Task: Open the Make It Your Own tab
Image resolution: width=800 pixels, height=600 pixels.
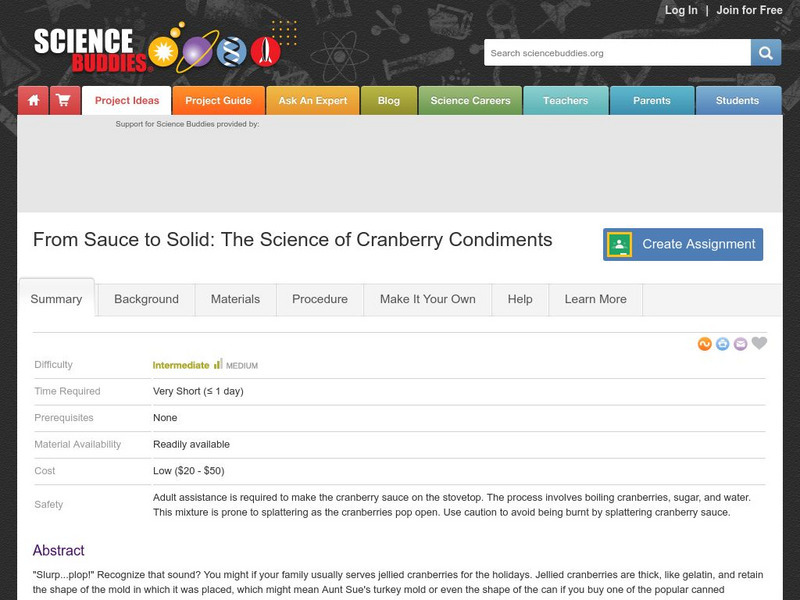Action: coord(427,299)
